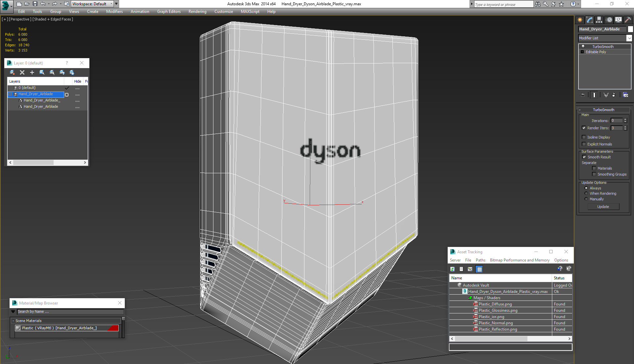Select the Always update radio button
Image resolution: width=634 pixels, height=364 pixels.
coord(586,188)
